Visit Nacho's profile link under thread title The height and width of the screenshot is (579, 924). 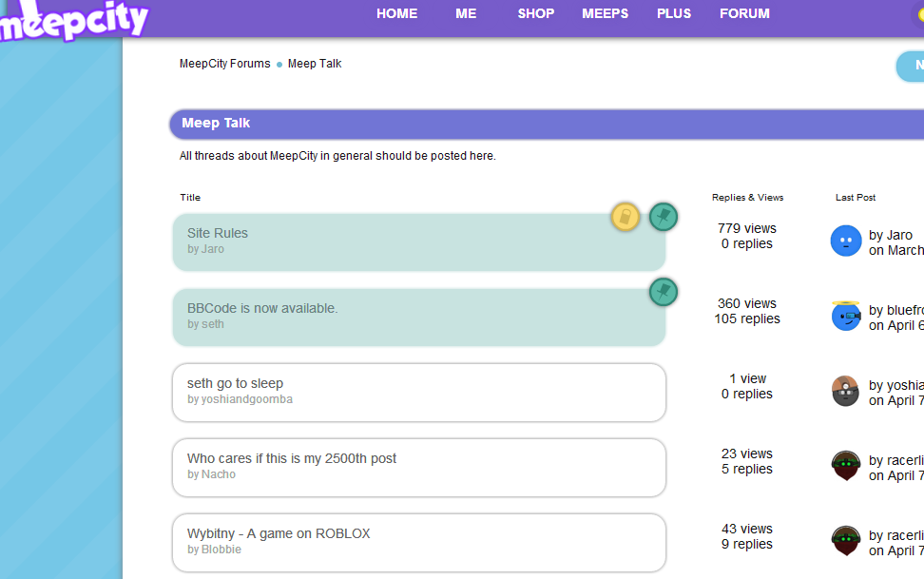219,474
